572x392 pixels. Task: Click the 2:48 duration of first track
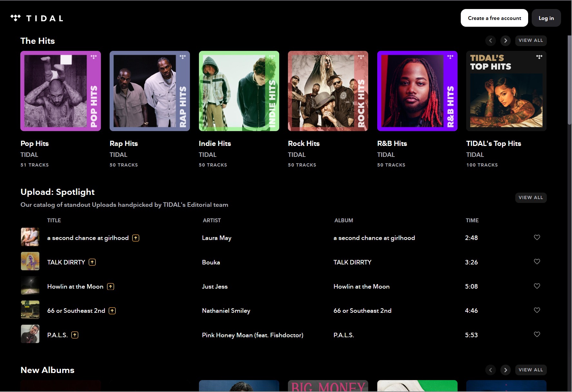pos(471,238)
